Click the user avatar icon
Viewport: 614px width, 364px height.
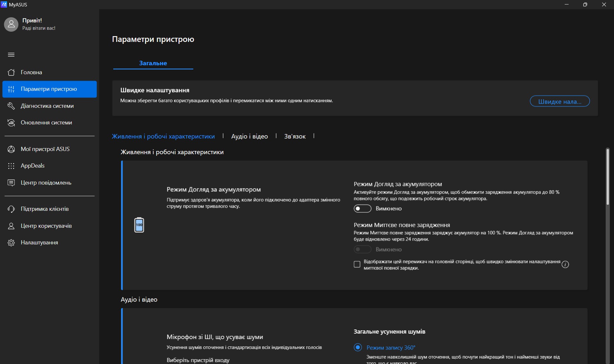11,24
